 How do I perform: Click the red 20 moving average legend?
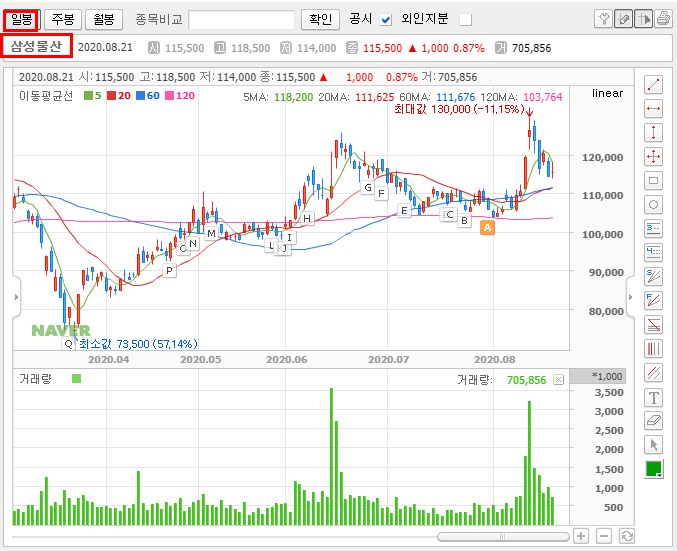[119, 95]
